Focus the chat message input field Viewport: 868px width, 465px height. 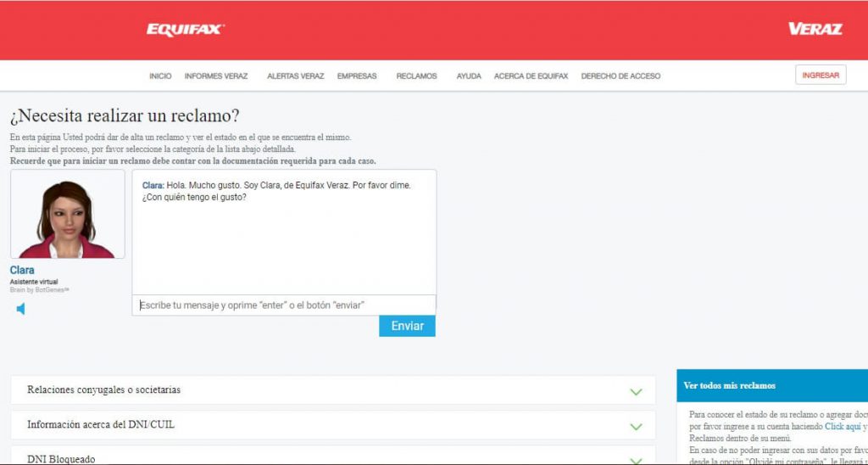(284, 305)
